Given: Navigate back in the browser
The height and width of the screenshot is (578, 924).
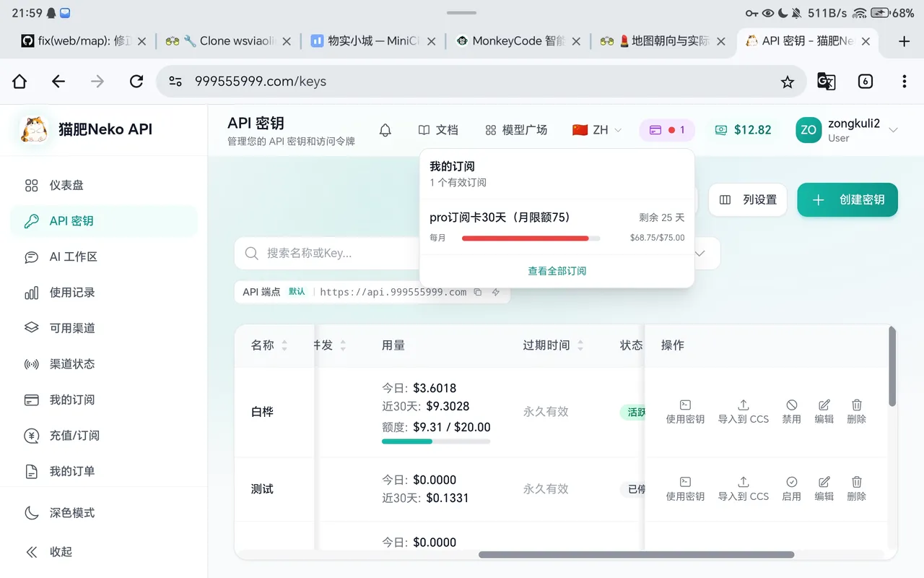Looking at the screenshot, I should point(58,82).
